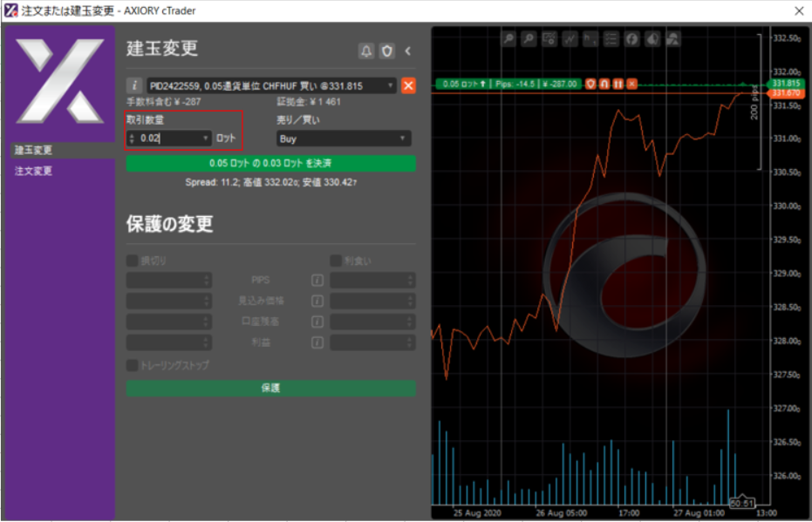This screenshot has width=812, height=522.
Task: Click the shield protection icon near title
Action: tap(387, 51)
